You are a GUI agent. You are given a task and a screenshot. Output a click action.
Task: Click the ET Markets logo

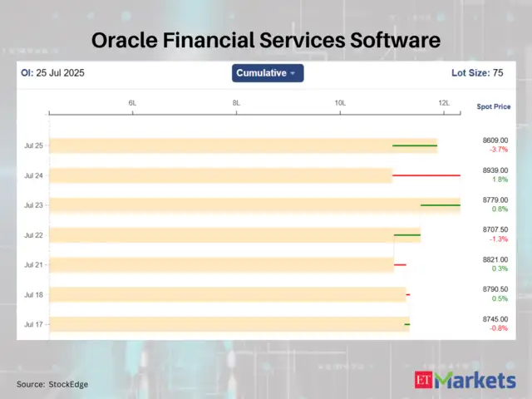pos(465,381)
